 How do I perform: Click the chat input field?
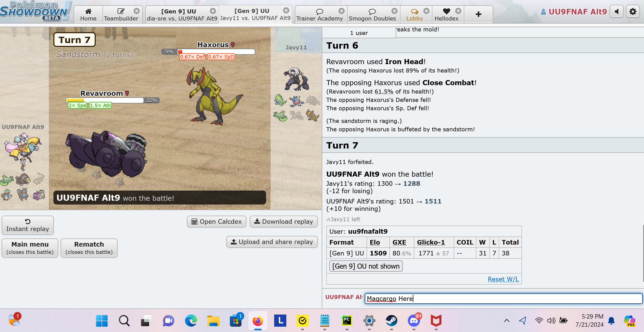(503, 299)
